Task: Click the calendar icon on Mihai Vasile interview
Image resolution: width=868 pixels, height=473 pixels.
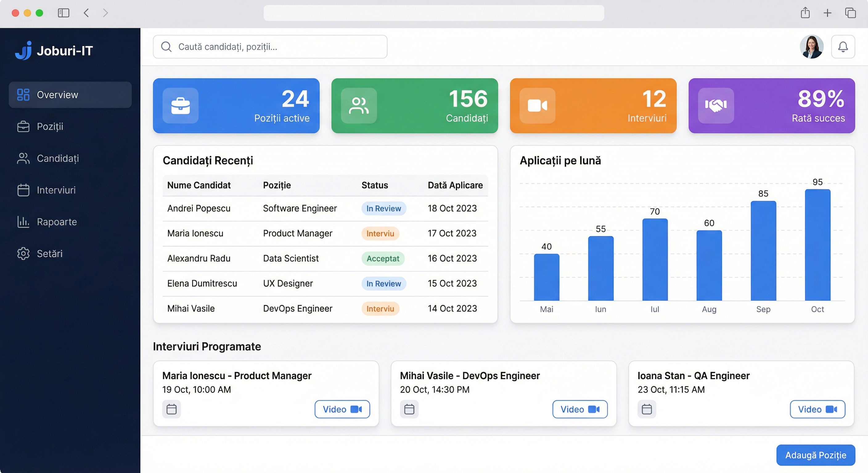Action: click(409, 409)
